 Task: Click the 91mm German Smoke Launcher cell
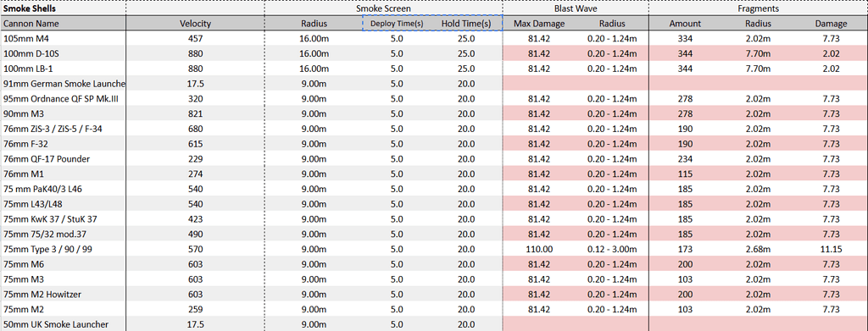(x=63, y=84)
